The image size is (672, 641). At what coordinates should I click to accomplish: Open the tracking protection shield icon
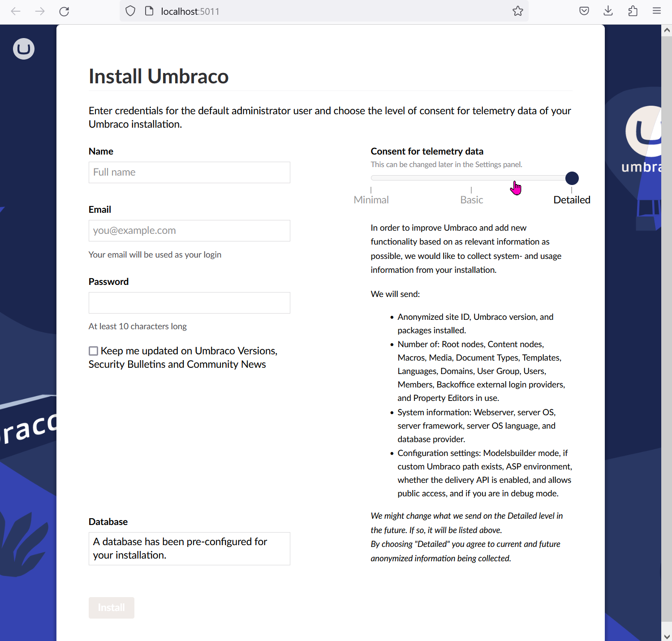pyautogui.click(x=130, y=11)
